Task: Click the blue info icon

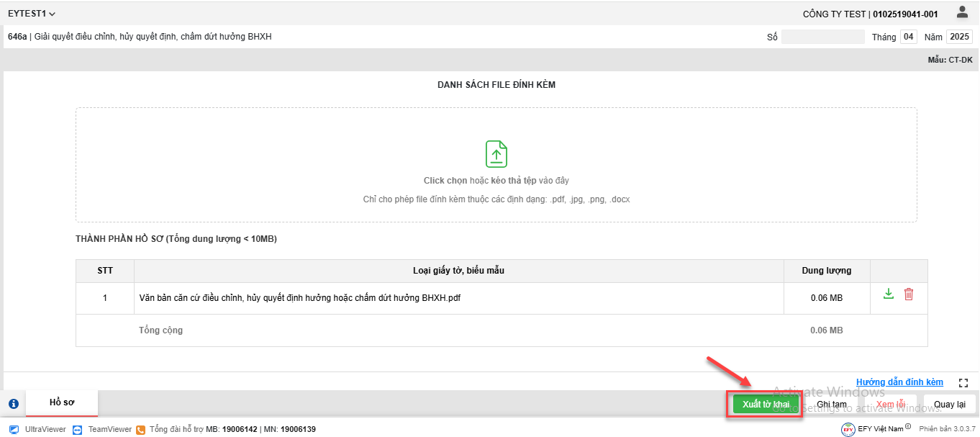Action: click(x=14, y=404)
